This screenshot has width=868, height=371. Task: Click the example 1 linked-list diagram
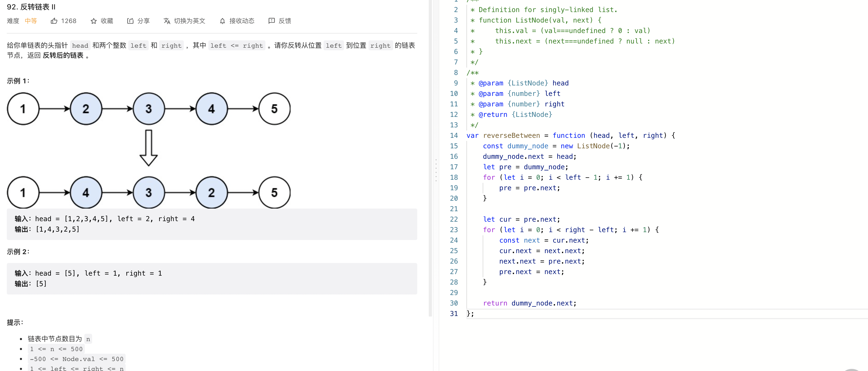149,150
